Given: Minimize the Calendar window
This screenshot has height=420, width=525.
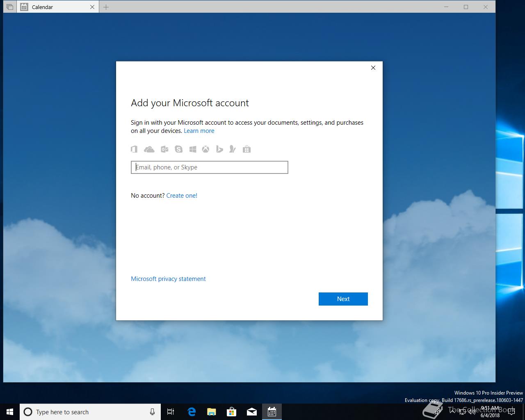Looking at the screenshot, I should [x=447, y=7].
